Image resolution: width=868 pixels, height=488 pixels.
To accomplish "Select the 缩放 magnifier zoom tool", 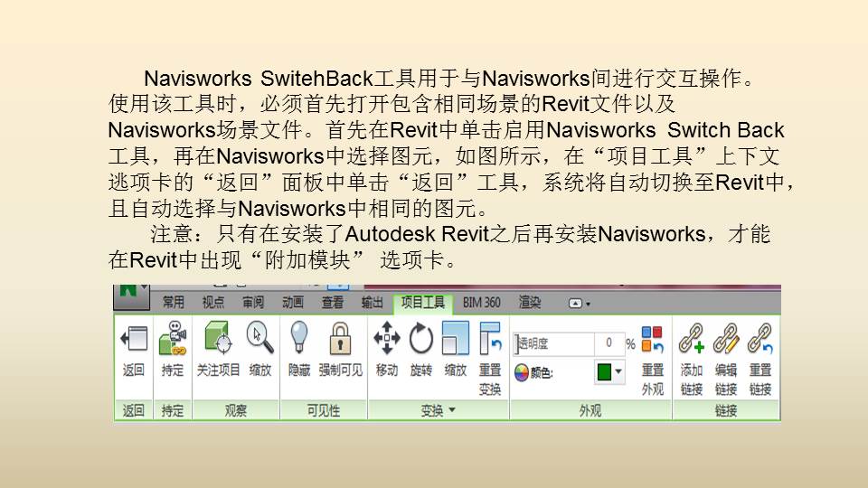I will (259, 337).
